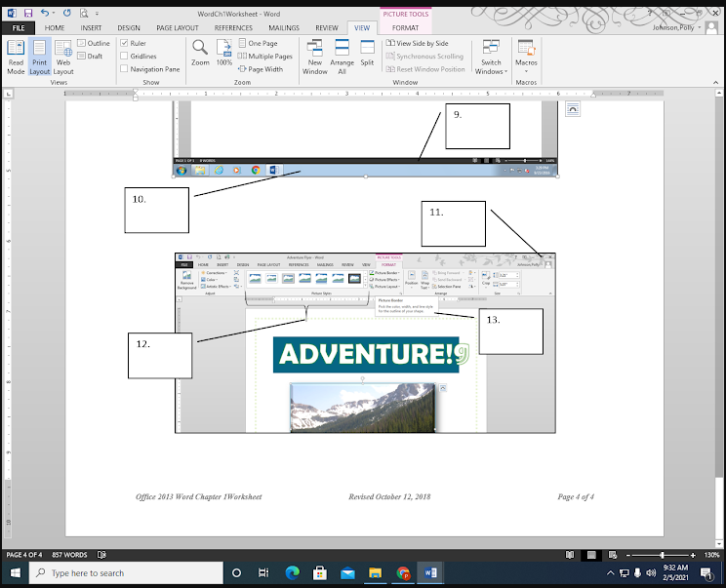Click the PAGE 4 OF 4 status indicator
The image size is (726, 588).
(24, 555)
